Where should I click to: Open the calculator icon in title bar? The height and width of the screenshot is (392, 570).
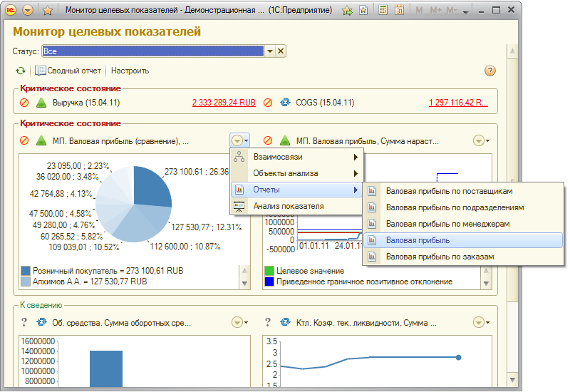click(383, 10)
